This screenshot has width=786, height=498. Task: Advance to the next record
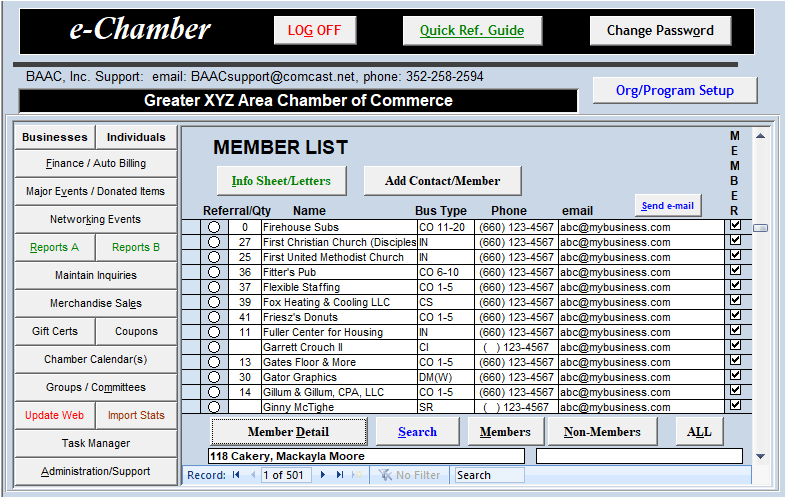(323, 475)
